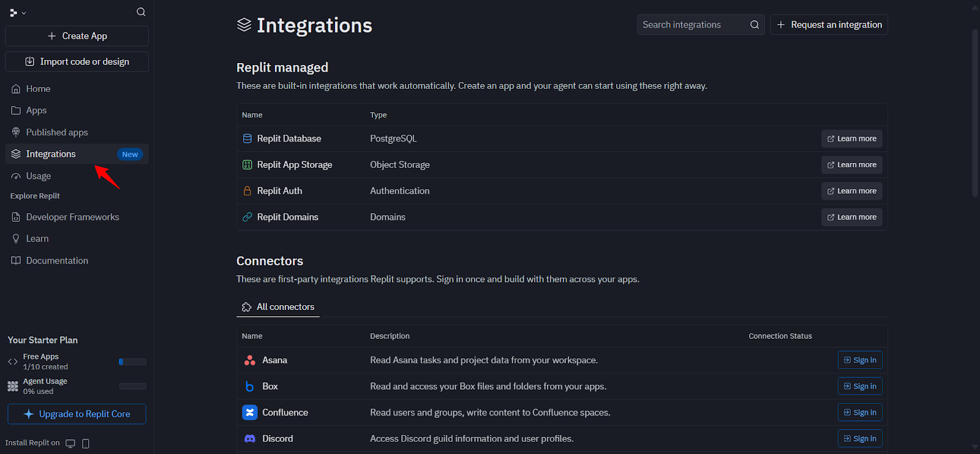Click the Connection Status column header
Viewport: 980px width, 454px height.
pos(780,336)
